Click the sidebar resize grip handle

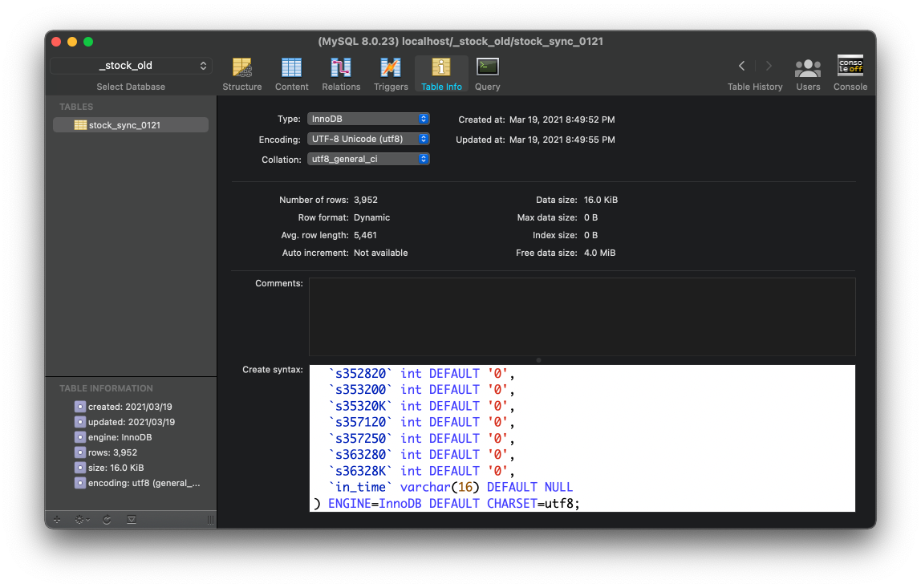point(210,520)
